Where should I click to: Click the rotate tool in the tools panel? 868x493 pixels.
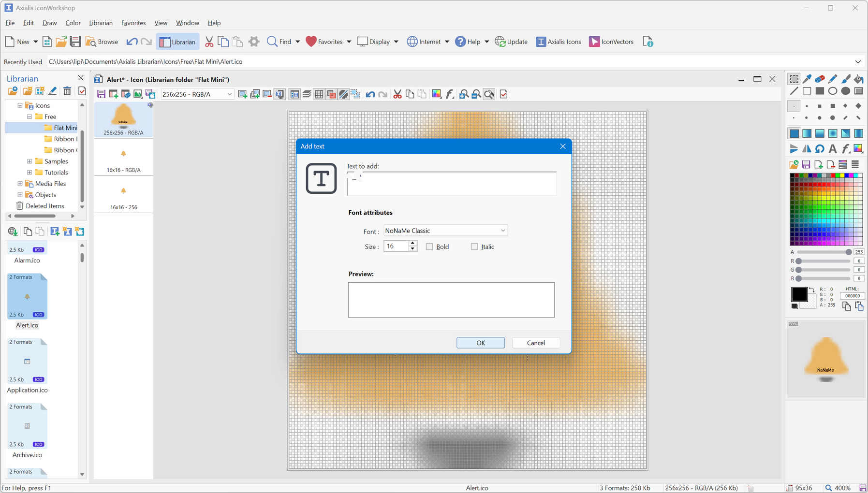tap(820, 149)
